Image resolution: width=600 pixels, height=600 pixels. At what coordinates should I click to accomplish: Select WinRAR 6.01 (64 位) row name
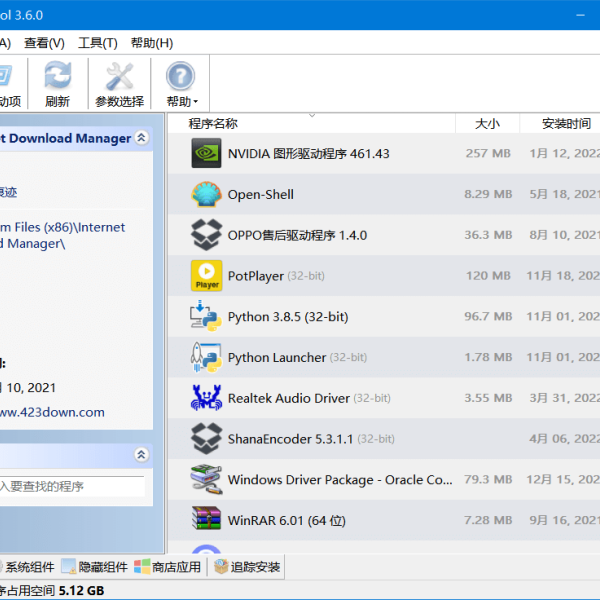pyautogui.click(x=287, y=520)
